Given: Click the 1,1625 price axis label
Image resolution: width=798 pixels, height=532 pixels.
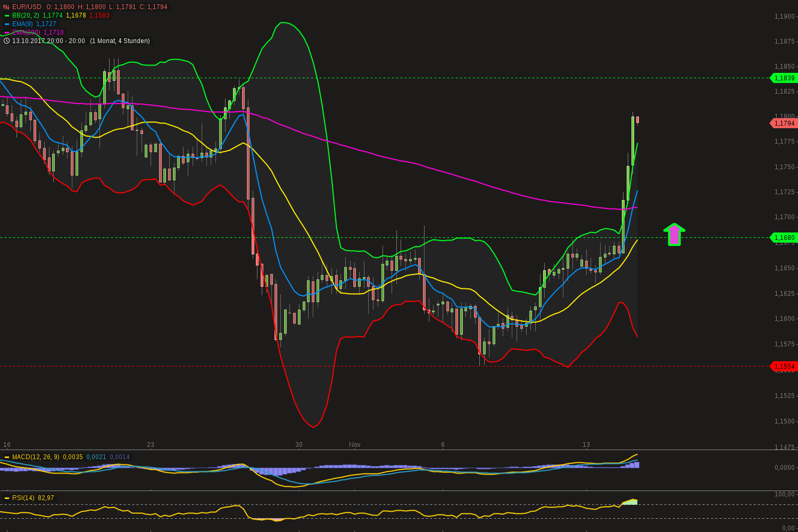Looking at the screenshot, I should coord(785,294).
